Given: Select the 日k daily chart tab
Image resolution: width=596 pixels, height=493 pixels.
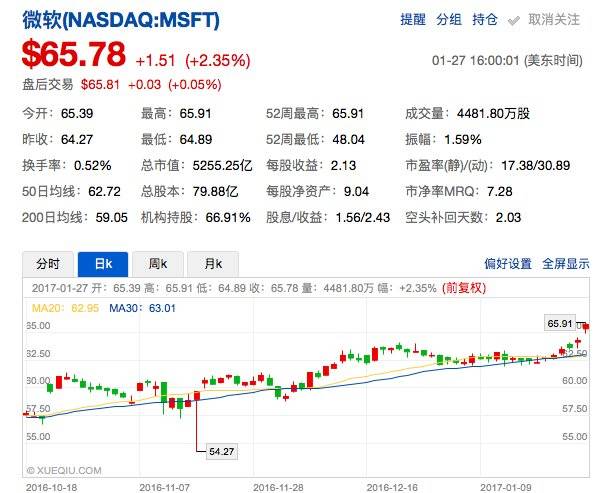Looking at the screenshot, I should point(103,264).
